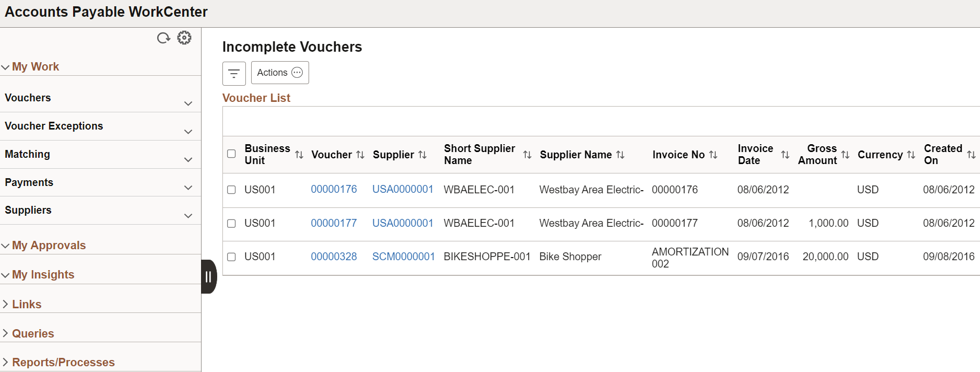Click the 20,000.00 gross amount
Screen dimensions: 980x372
(825, 257)
